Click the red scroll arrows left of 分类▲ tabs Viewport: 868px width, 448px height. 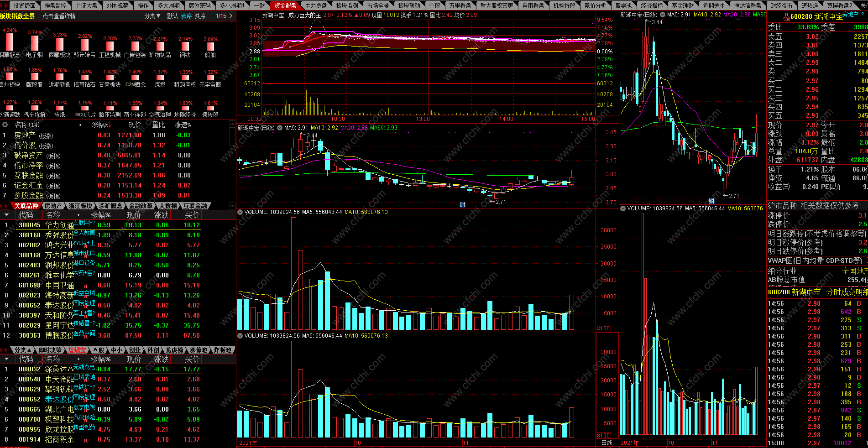click(x=5, y=350)
